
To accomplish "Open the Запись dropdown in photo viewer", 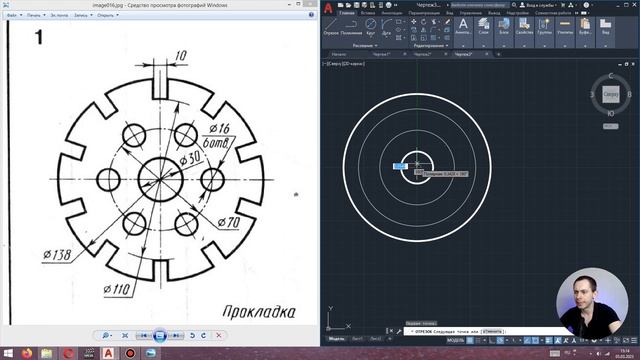I will (83, 15).
